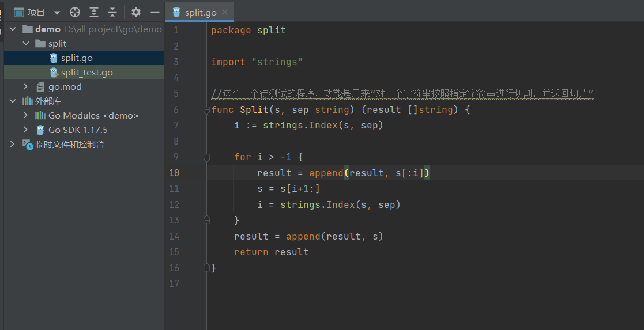This screenshot has height=330, width=644.
Task: Click line number 10 in gutter
Action: (174, 173)
